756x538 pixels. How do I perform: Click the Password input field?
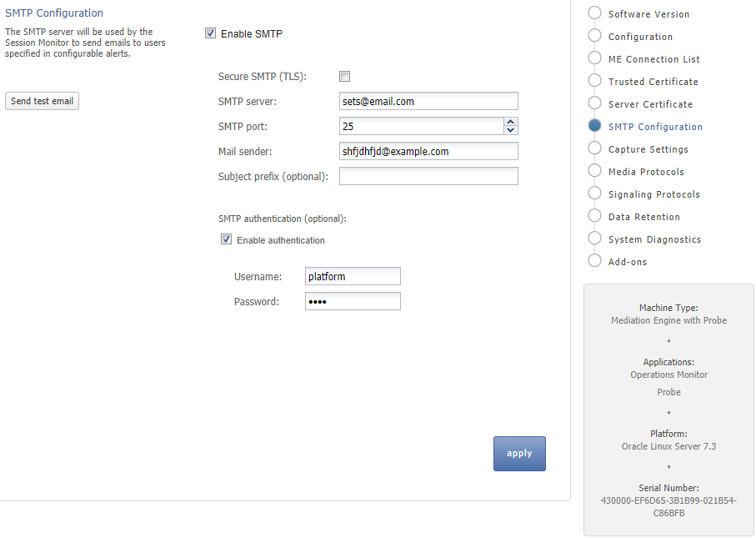(x=352, y=301)
